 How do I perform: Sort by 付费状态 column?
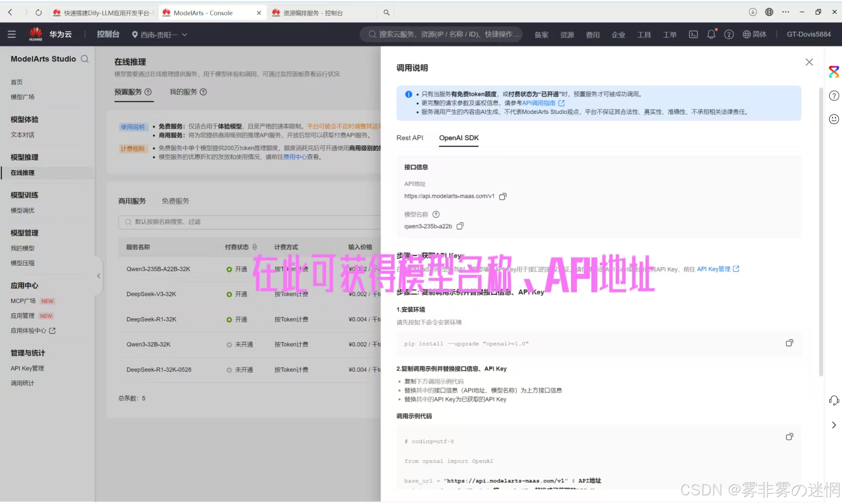point(255,247)
